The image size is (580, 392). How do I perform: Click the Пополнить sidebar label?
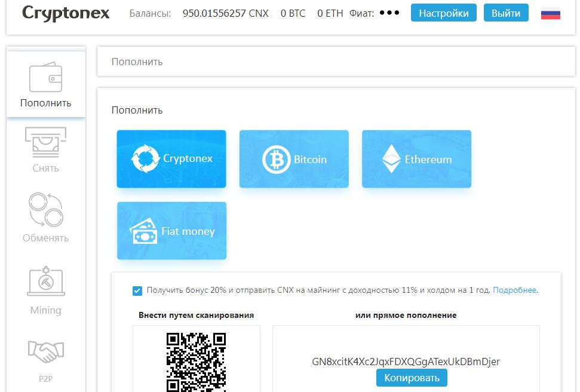click(x=46, y=103)
